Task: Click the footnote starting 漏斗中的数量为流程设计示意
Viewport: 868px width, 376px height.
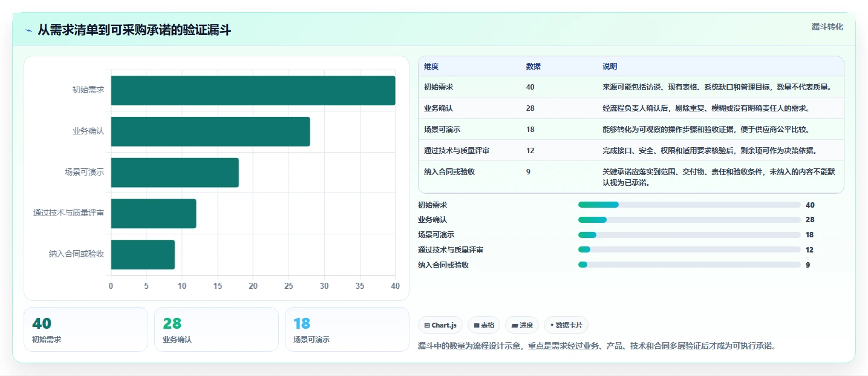Action: pos(597,346)
